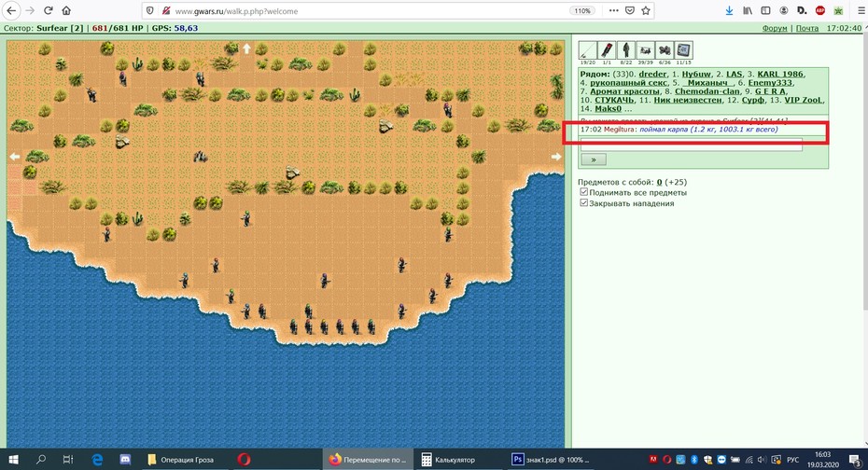Select the red flashlight item slot
Image resolution: width=868 pixels, height=470 pixels.
pos(607,50)
